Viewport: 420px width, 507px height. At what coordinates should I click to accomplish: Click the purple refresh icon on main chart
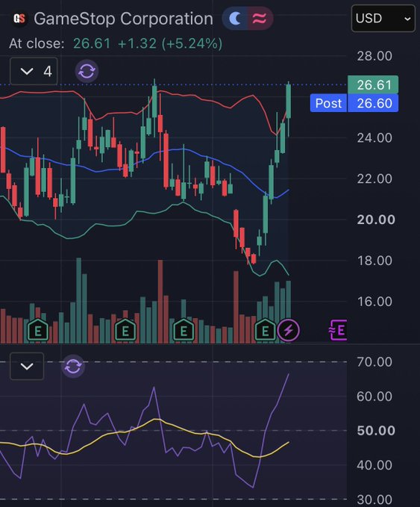[87, 71]
